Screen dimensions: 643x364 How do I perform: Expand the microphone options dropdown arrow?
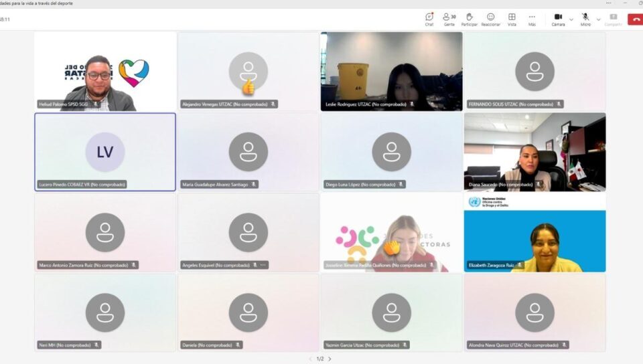point(597,19)
